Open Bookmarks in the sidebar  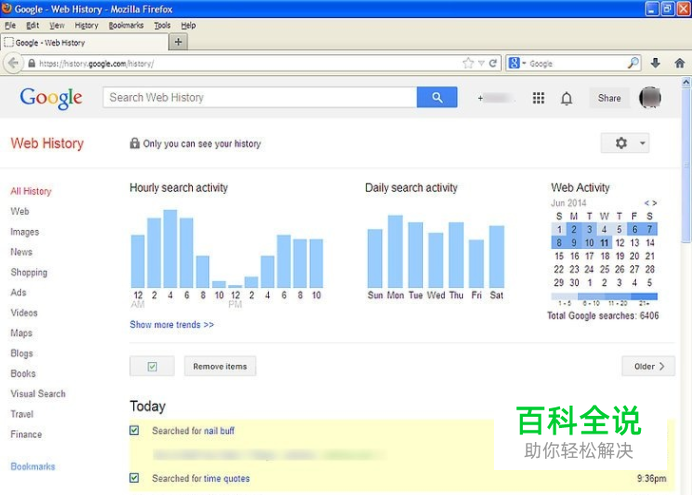coord(33,466)
